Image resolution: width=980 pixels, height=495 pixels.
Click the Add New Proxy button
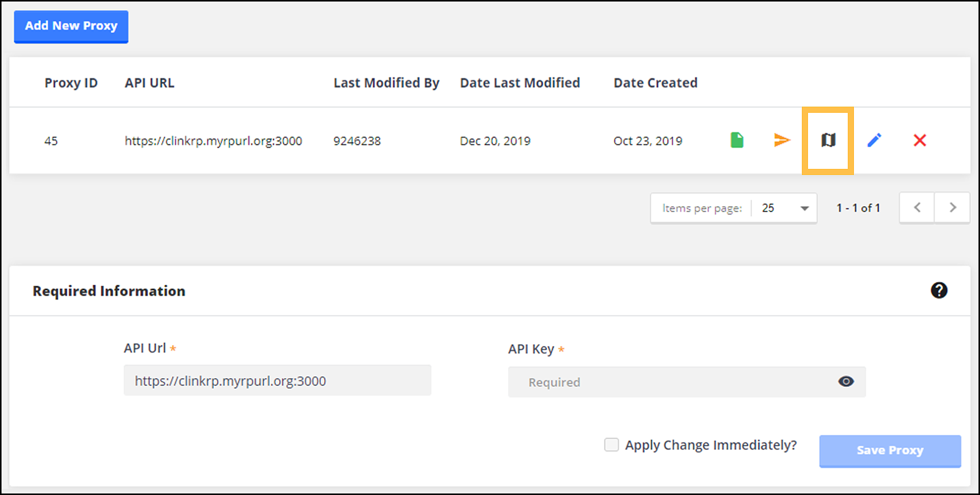(x=70, y=26)
